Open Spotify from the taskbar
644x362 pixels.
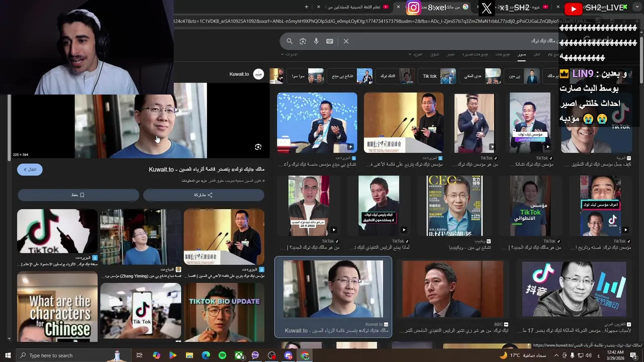pos(222,355)
